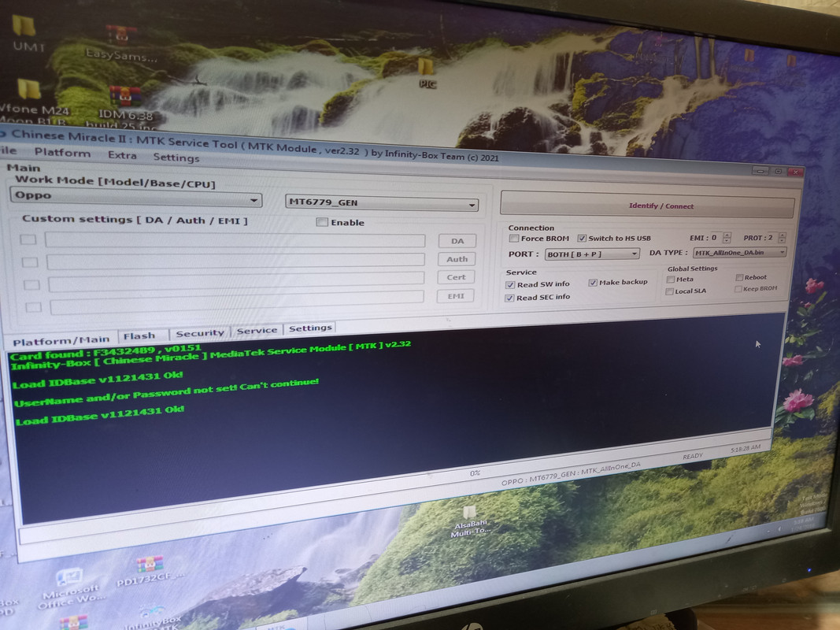Click the 'Card found : F3432489' log line
The image size is (840, 630).
pos(105,352)
